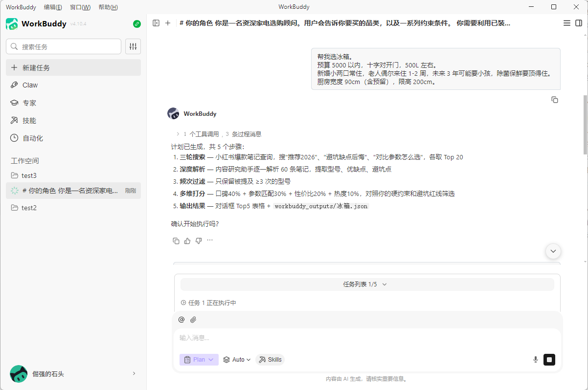Open the 自动化 section
Screen dimensions: 588x390
73,138
